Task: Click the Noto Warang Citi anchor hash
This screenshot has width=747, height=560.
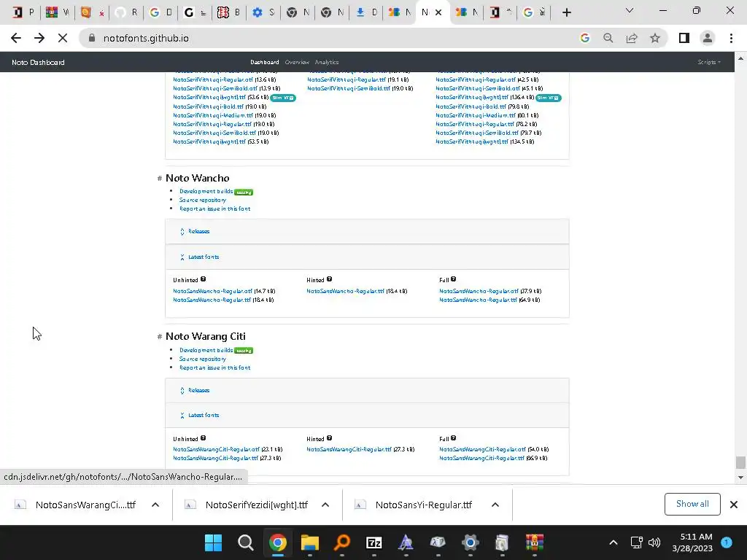Action: coord(160,337)
